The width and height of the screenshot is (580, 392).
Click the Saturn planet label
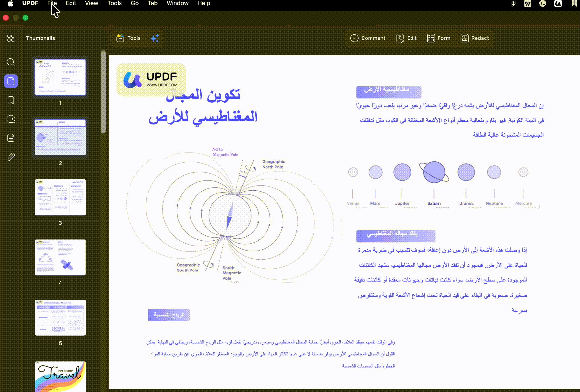click(434, 203)
